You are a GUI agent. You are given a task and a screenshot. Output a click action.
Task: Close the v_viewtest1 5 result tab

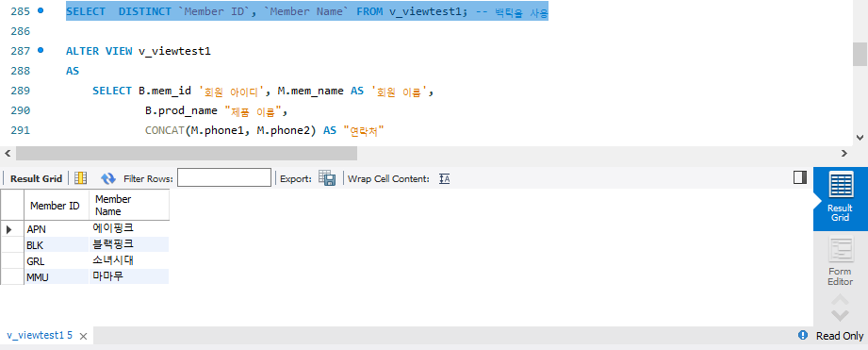tap(83, 336)
